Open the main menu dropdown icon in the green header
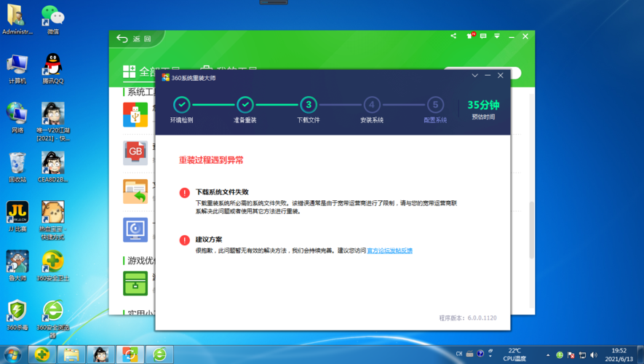 point(497,36)
